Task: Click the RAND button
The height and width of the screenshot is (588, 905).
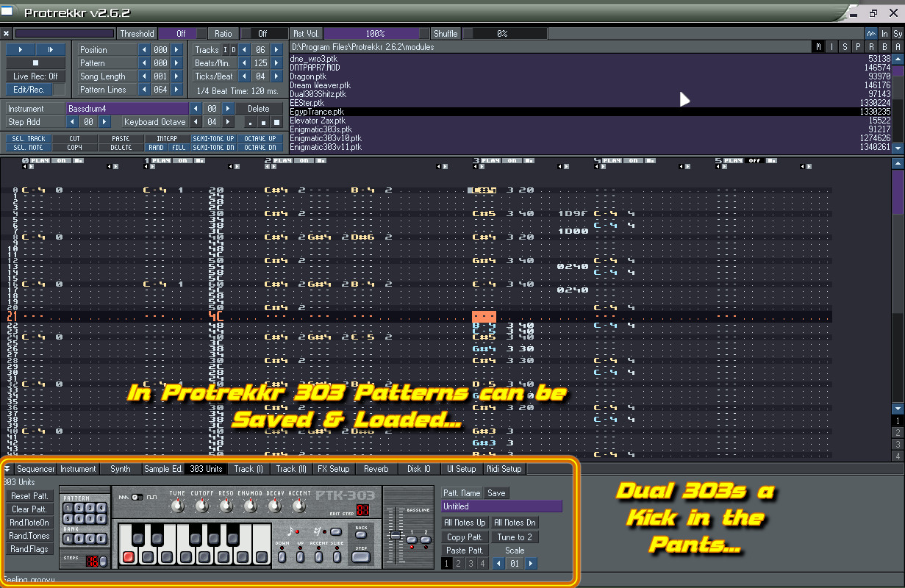Action: pos(155,147)
